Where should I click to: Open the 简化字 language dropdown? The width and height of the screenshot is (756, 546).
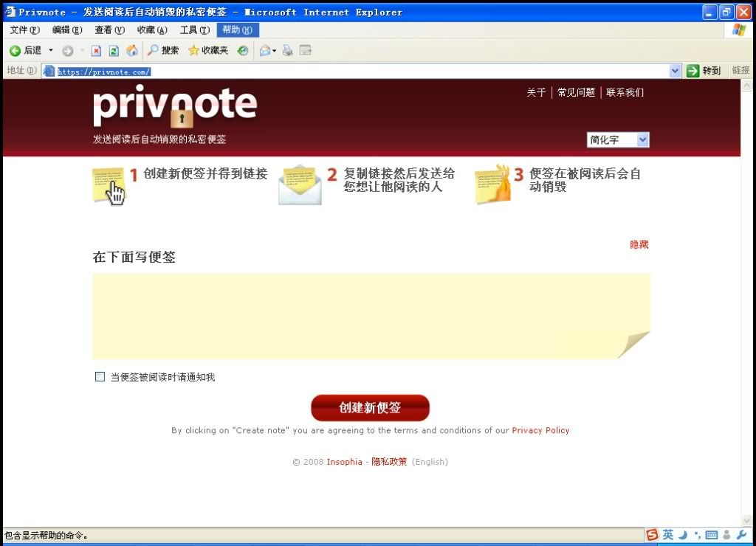618,139
